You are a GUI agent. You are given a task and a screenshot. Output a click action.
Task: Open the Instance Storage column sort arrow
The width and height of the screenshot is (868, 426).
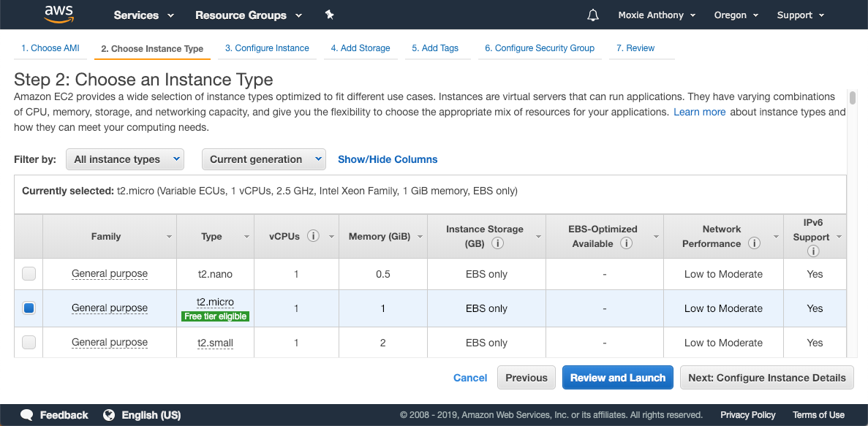pyautogui.click(x=538, y=237)
